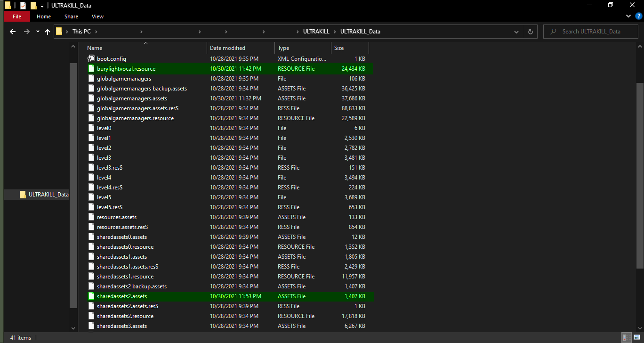Open the Customize Quick Access Toolbar dropdown
The height and width of the screenshot is (343, 644).
42,6
